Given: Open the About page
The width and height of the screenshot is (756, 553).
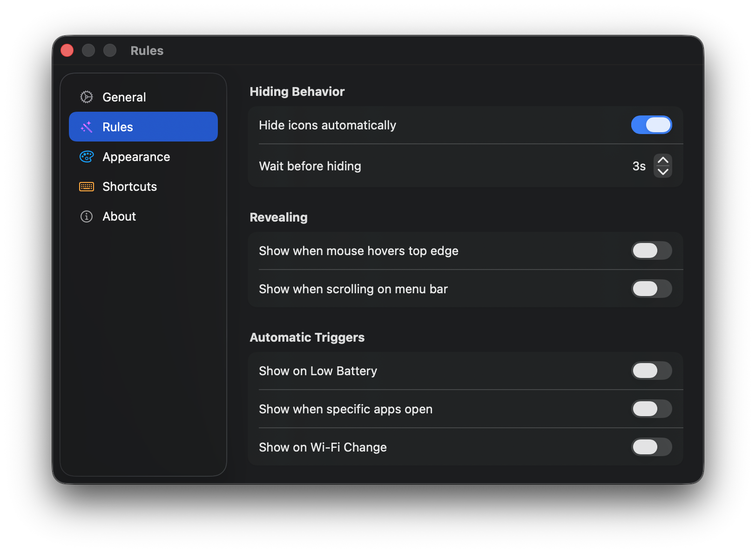Looking at the screenshot, I should (x=119, y=216).
